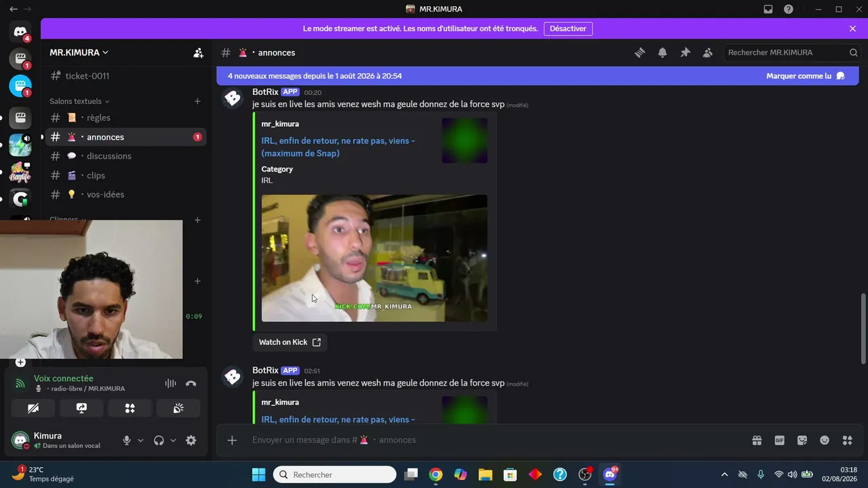868x488 pixels.
Task: Open Help from the title bar
Action: 789,9
